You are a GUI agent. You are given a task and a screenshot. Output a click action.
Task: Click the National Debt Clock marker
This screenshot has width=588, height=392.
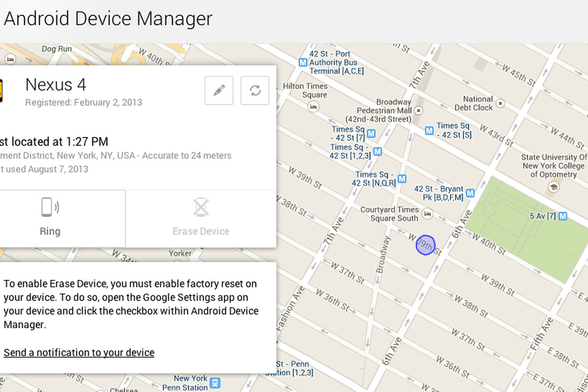coord(500,103)
